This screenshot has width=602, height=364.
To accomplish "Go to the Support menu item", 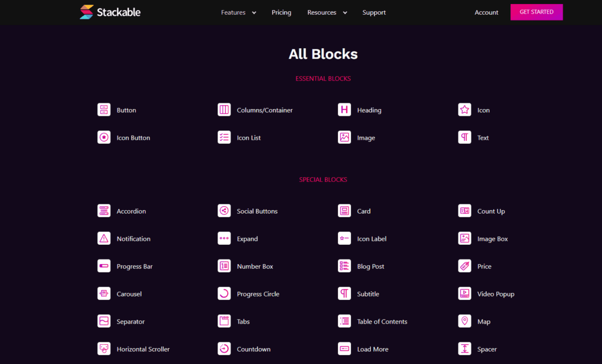I will 374,12.
